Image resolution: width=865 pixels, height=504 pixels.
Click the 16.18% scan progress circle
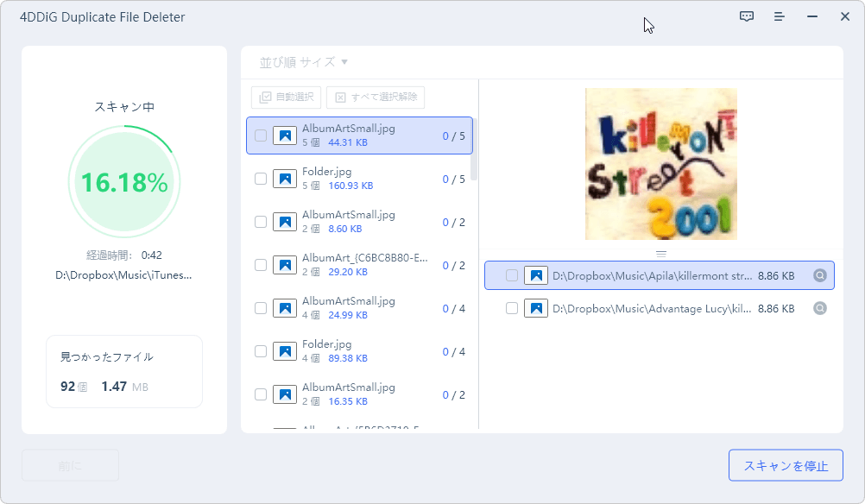(124, 182)
